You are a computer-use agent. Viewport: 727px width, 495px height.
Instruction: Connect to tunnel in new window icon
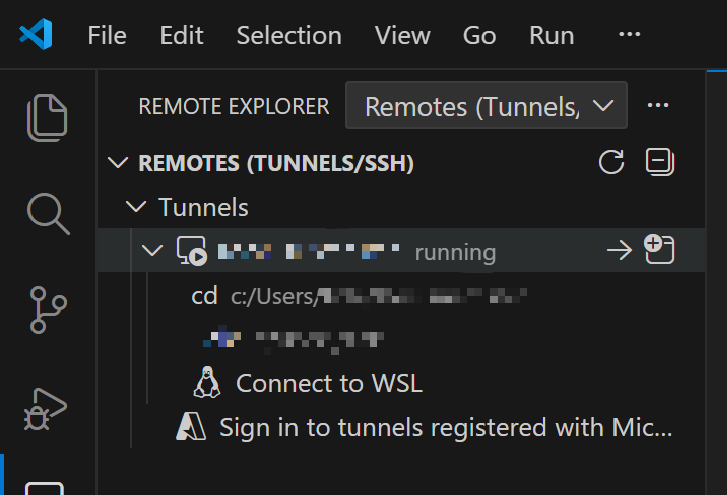tap(659, 250)
